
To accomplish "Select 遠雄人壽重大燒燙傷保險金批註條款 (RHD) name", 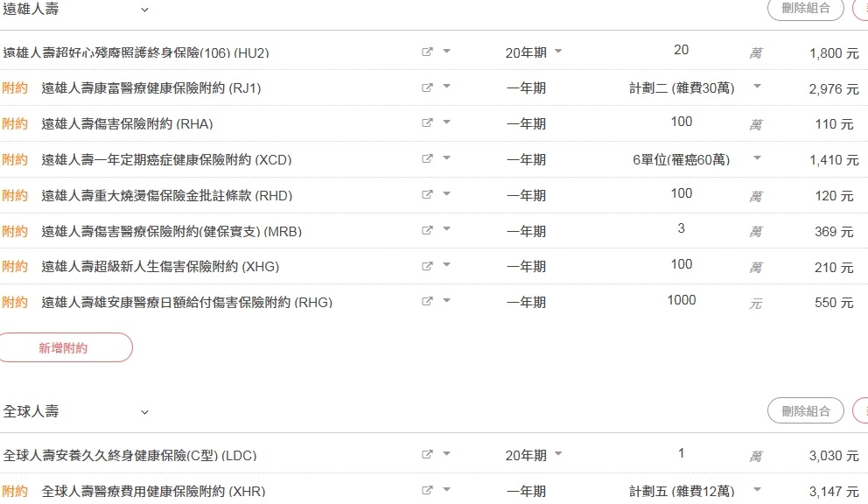I will point(166,195).
